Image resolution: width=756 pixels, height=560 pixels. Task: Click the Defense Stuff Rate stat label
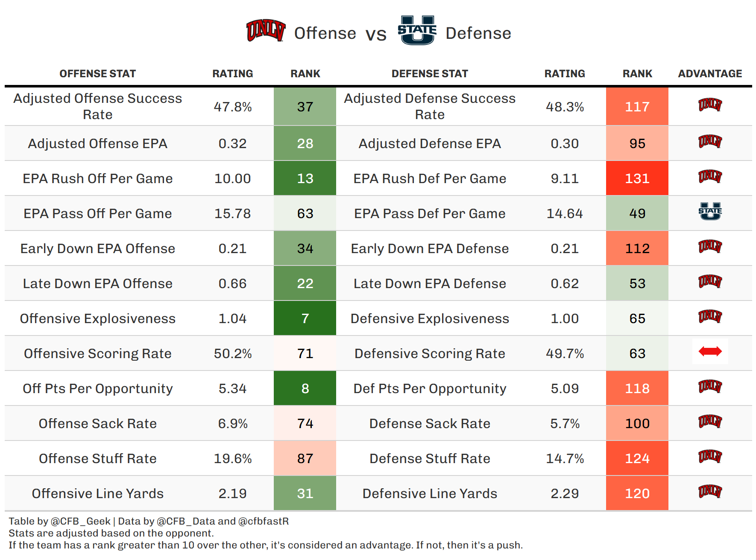point(430,458)
